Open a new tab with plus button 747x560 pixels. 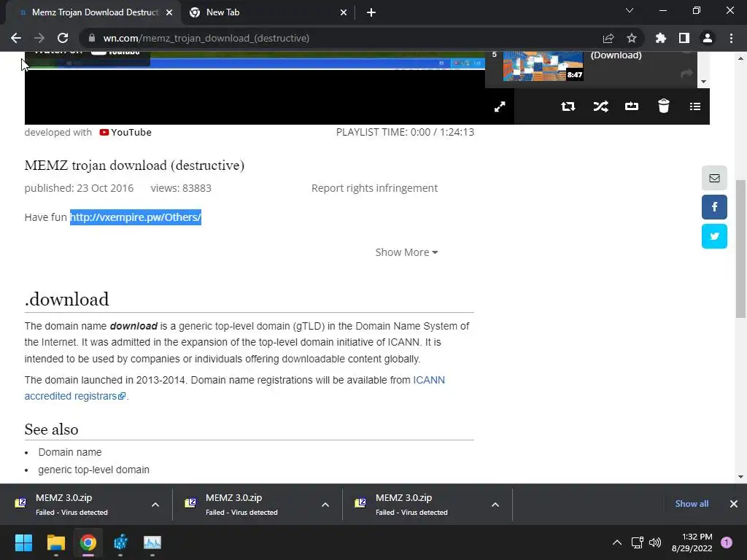click(371, 12)
